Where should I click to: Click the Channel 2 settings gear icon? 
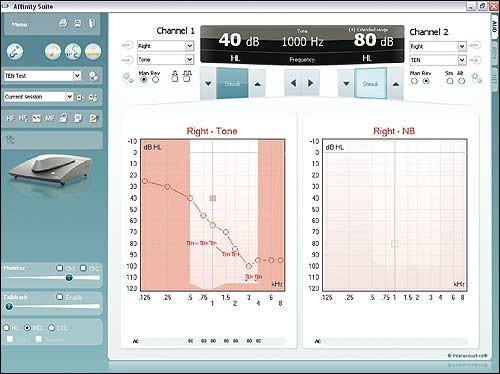476,78
